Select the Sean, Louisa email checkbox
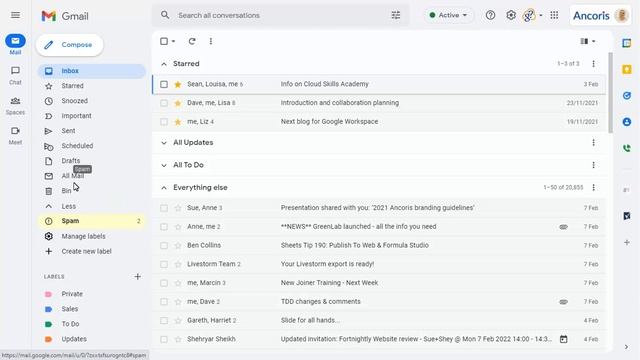The width and height of the screenshot is (640, 360). (164, 84)
